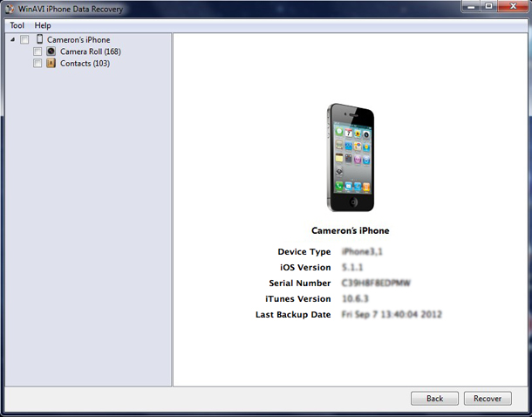Click the Serial Number label
The height and width of the screenshot is (417, 532).
click(300, 283)
